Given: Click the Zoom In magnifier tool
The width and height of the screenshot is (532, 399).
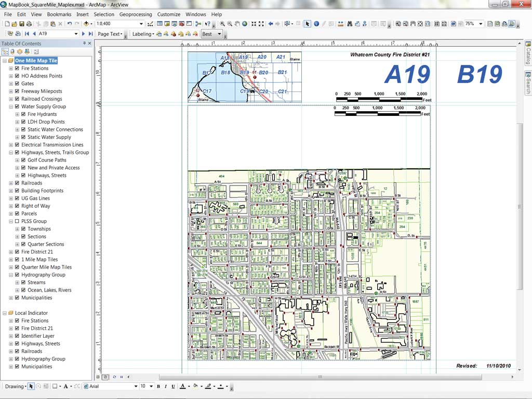Looking at the screenshot, I should (222, 24).
